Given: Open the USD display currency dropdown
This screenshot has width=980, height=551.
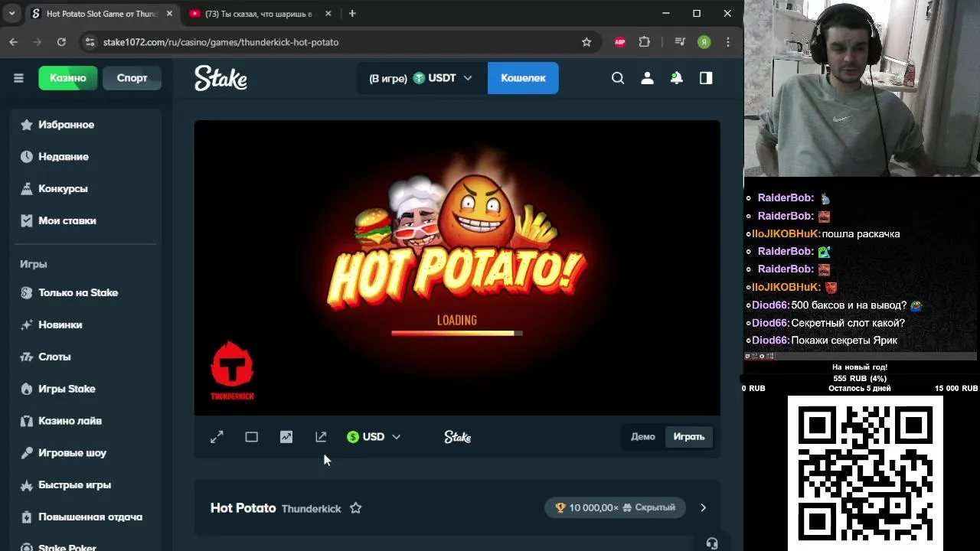Looking at the screenshot, I should point(374,437).
